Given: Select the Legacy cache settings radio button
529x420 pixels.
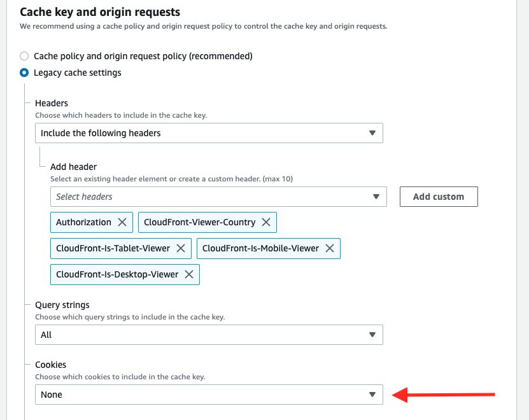Looking at the screenshot, I should (x=24, y=73).
